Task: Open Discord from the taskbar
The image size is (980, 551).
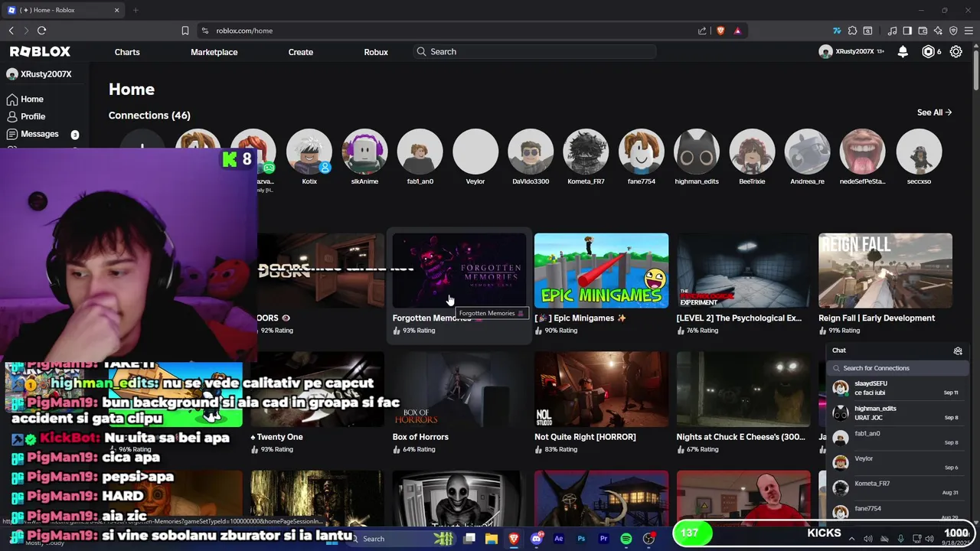Action: 536,539
